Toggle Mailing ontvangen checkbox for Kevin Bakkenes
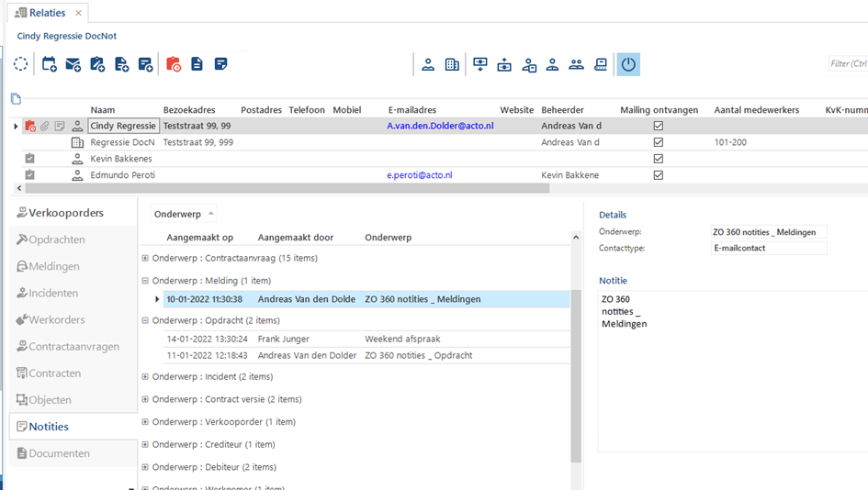The height and width of the screenshot is (490, 868). pos(659,159)
